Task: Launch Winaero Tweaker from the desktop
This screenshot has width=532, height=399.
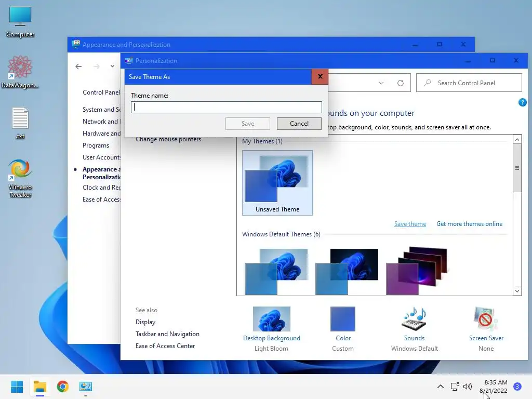Action: click(x=20, y=178)
